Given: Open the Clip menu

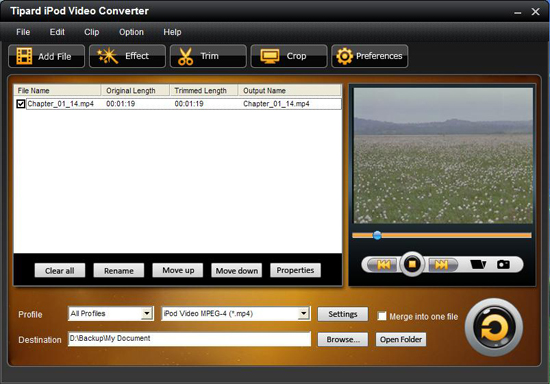Looking at the screenshot, I should tap(92, 32).
